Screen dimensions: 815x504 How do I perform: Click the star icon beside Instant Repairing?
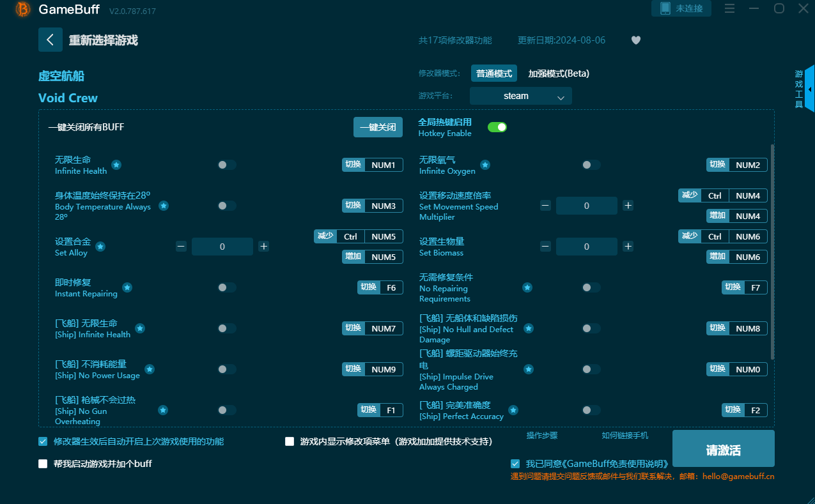point(127,287)
